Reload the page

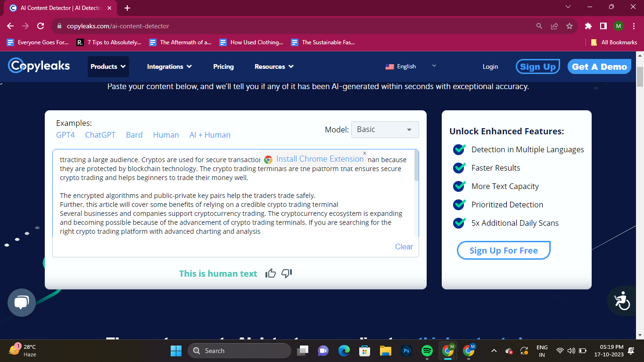click(x=41, y=26)
